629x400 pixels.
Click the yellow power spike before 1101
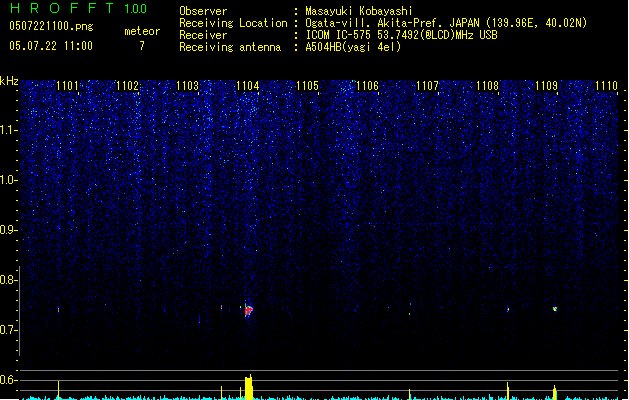pyautogui.click(x=59, y=390)
